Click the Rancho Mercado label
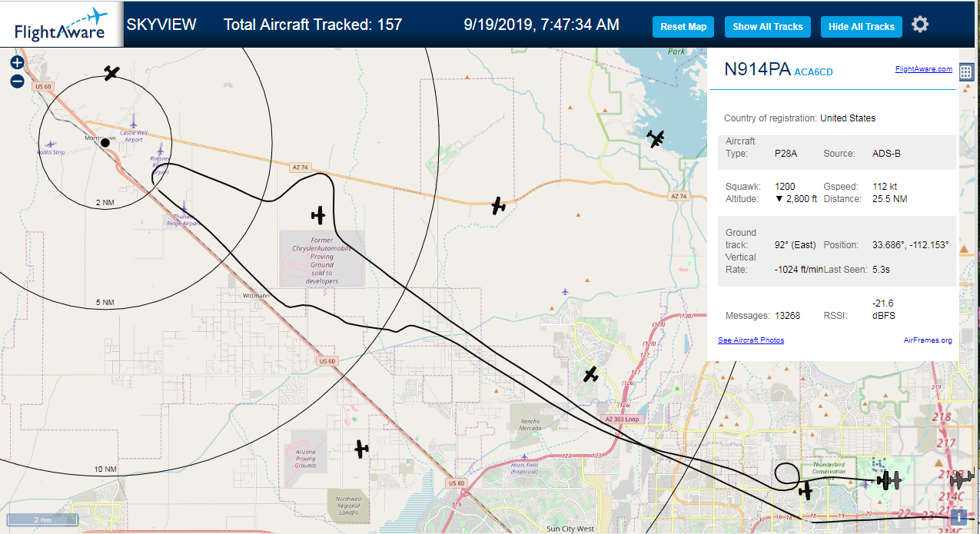This screenshot has width=980, height=534. click(x=530, y=425)
